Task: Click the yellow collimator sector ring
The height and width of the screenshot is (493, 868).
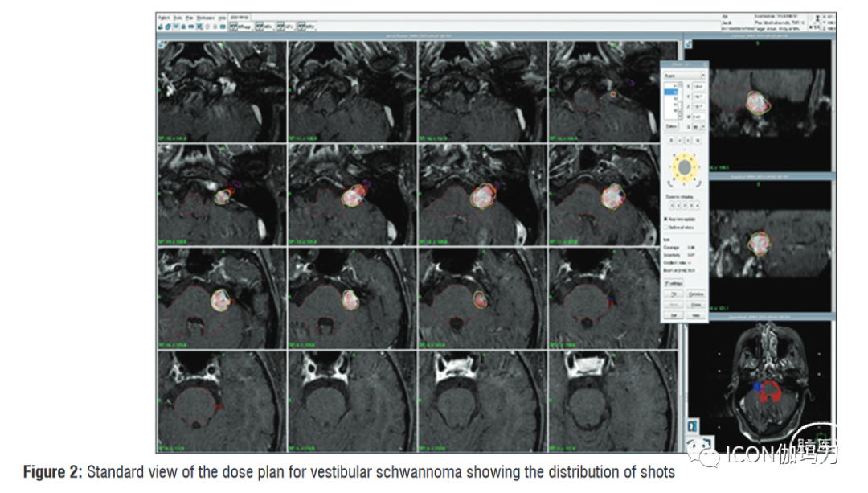Action: [684, 166]
